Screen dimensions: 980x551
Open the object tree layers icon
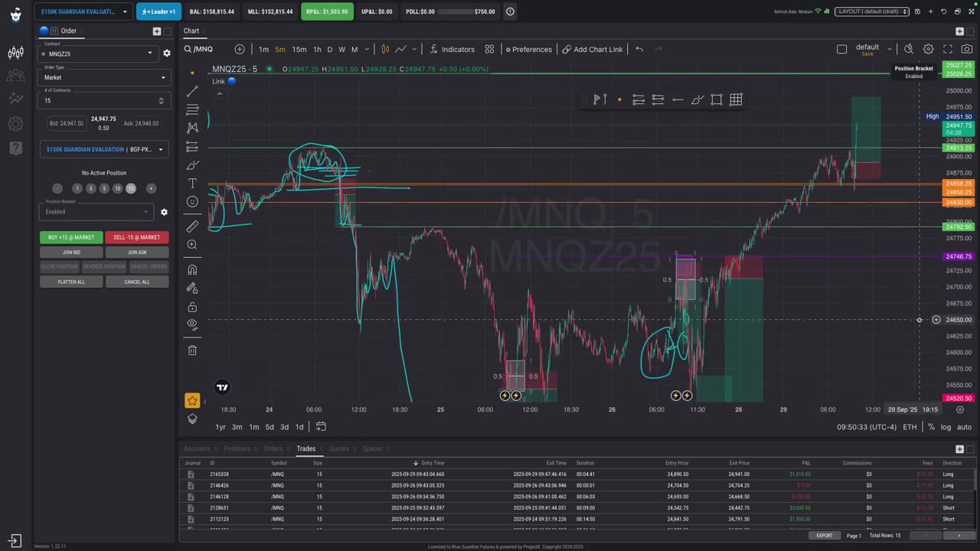click(x=192, y=419)
